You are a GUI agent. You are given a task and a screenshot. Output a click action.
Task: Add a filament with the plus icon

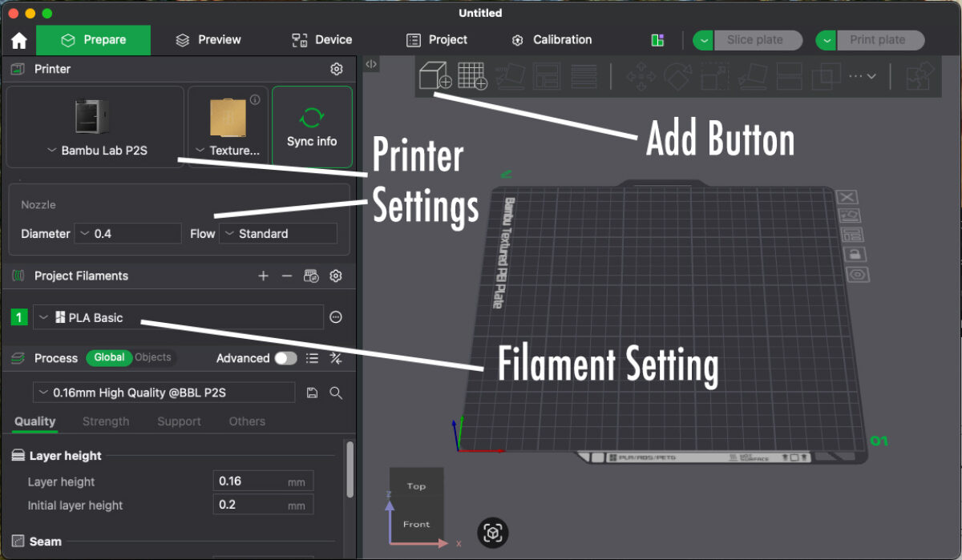(x=263, y=276)
